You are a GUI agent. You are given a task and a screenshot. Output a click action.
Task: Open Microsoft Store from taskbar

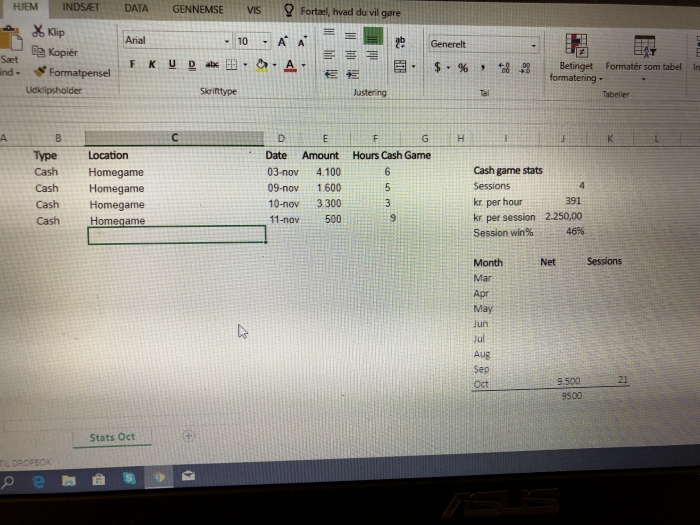pyautogui.click(x=98, y=479)
